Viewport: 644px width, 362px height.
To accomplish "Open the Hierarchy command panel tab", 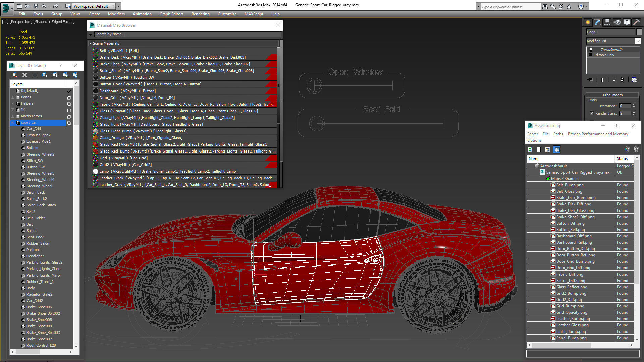I will click(607, 22).
